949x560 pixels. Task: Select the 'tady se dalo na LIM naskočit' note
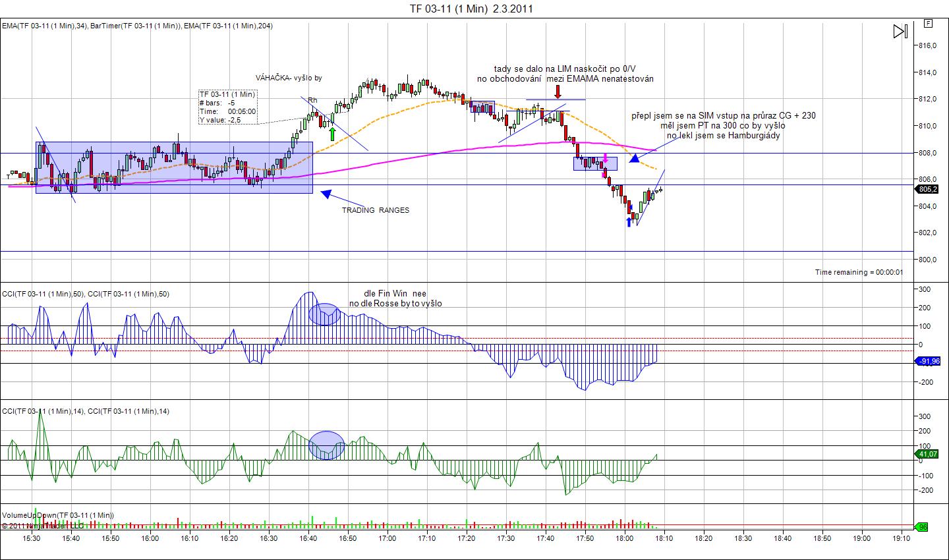(x=565, y=74)
